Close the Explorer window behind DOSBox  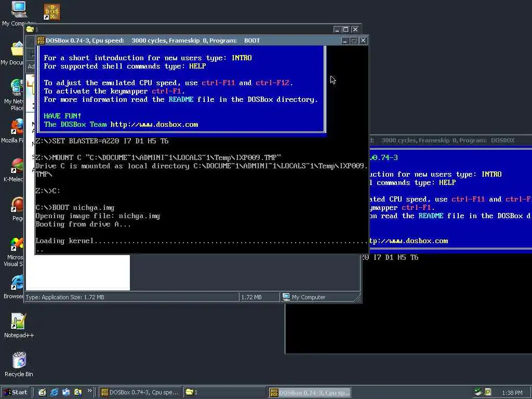click(x=355, y=30)
